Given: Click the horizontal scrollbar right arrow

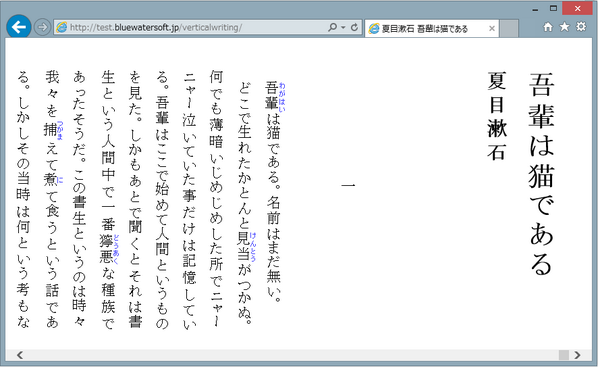Looking at the screenshot, I should [577, 355].
